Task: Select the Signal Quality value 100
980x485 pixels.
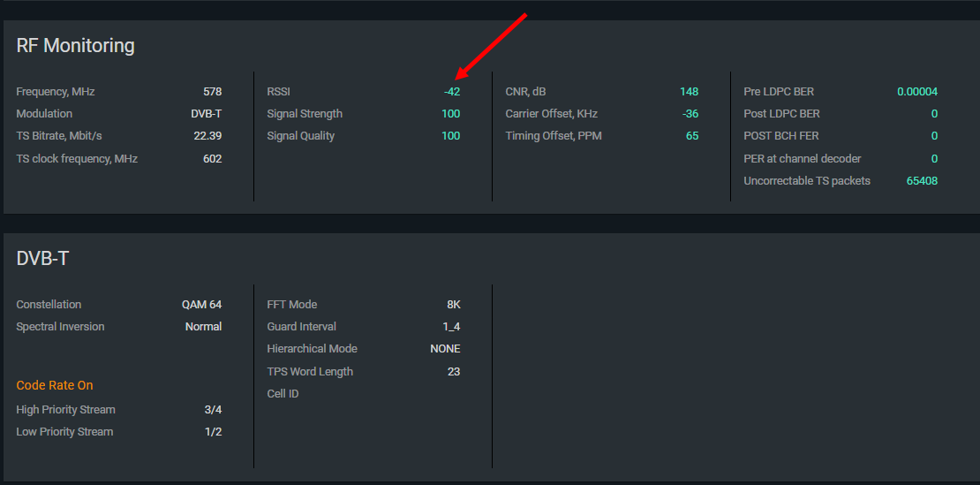Action: (450, 136)
